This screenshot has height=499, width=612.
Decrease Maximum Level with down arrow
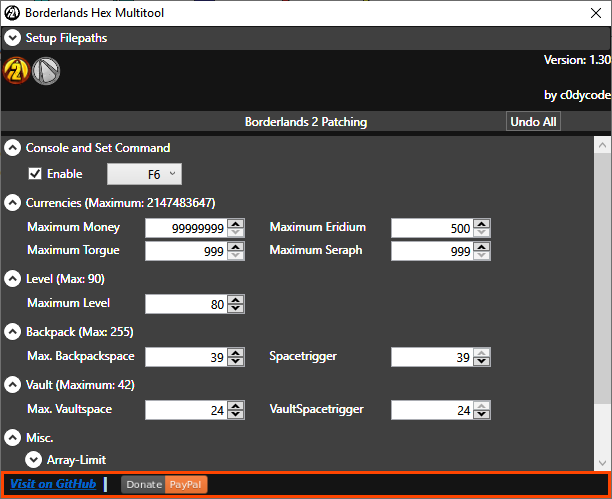tap(236, 308)
